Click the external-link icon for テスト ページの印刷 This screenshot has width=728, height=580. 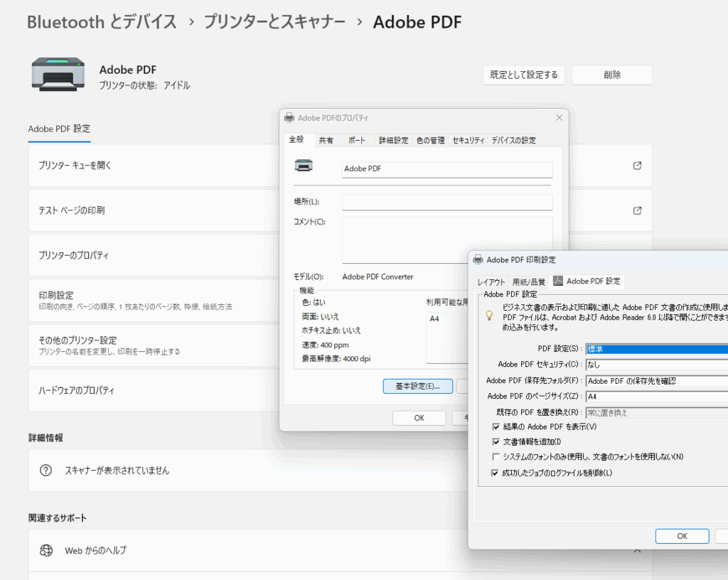click(x=637, y=210)
